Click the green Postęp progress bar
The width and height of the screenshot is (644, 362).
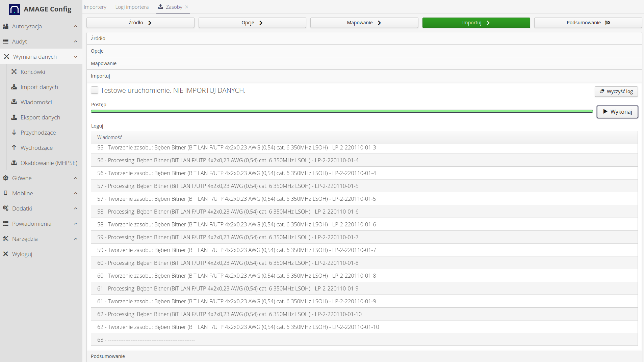pos(341,111)
